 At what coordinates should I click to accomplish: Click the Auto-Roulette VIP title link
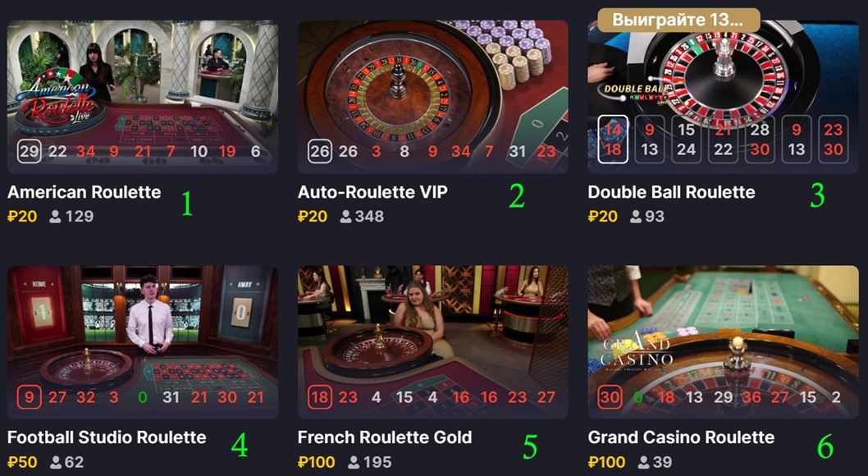coord(372,192)
